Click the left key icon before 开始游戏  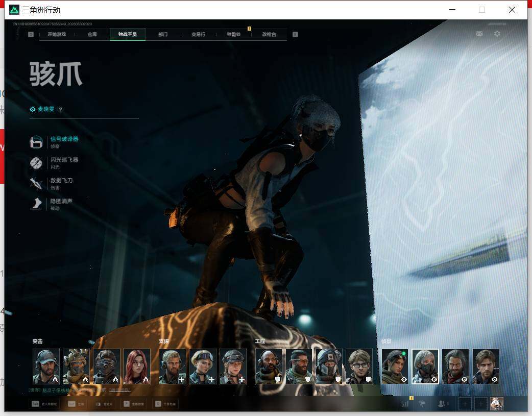pos(31,34)
